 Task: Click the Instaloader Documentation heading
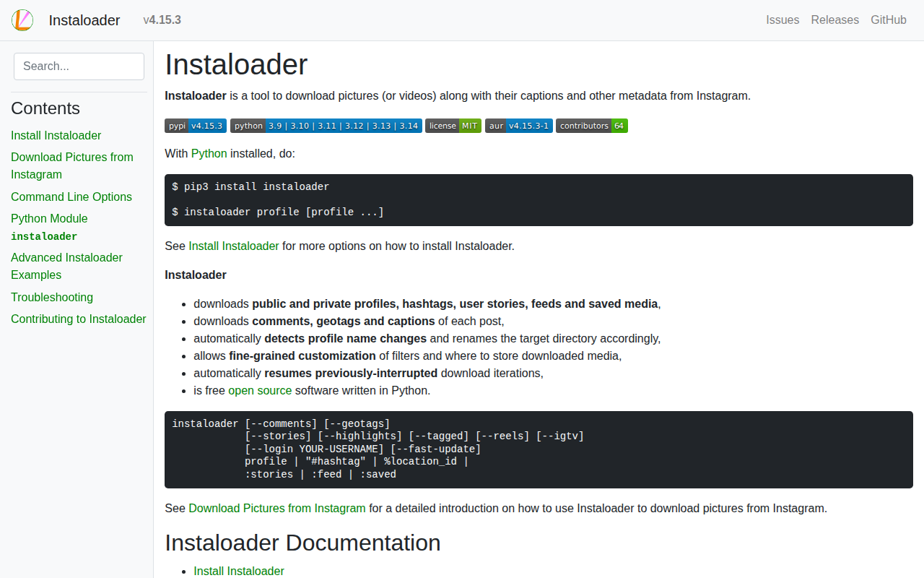coord(302,543)
